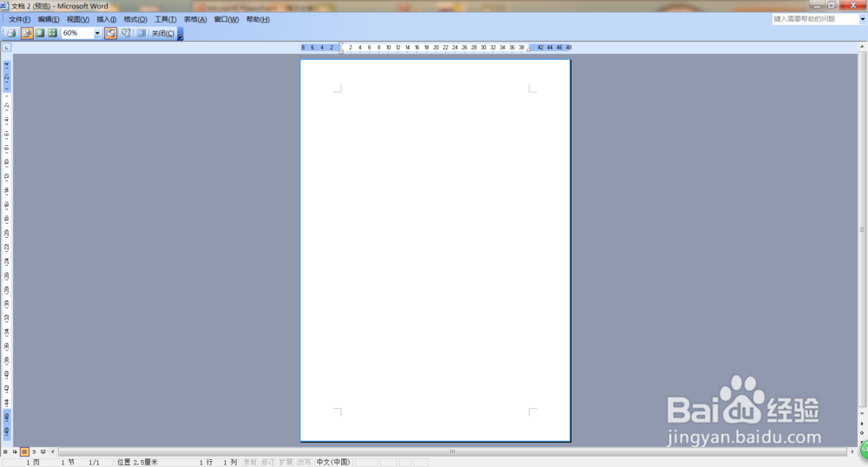Open the 插入(I) menu
This screenshot has width=868, height=467.
click(x=106, y=19)
